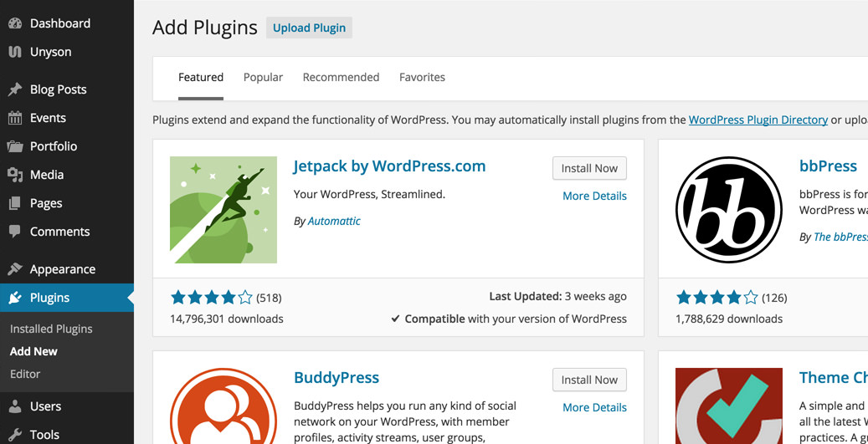Switch to the Recommended tab

341,78
